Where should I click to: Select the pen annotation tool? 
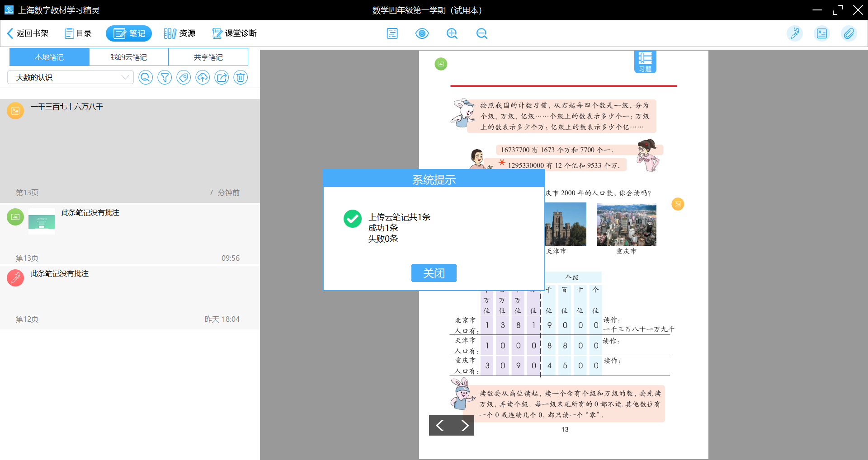(x=794, y=33)
